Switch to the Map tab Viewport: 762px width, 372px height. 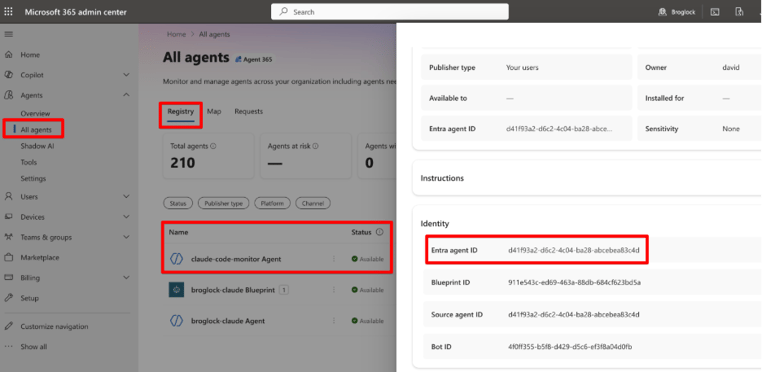[214, 111]
